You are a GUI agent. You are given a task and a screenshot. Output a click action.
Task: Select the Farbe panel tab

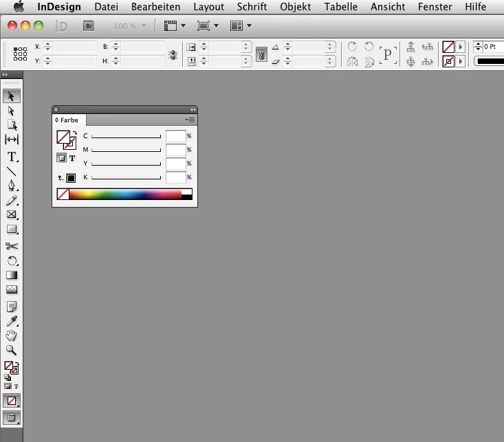(x=69, y=120)
